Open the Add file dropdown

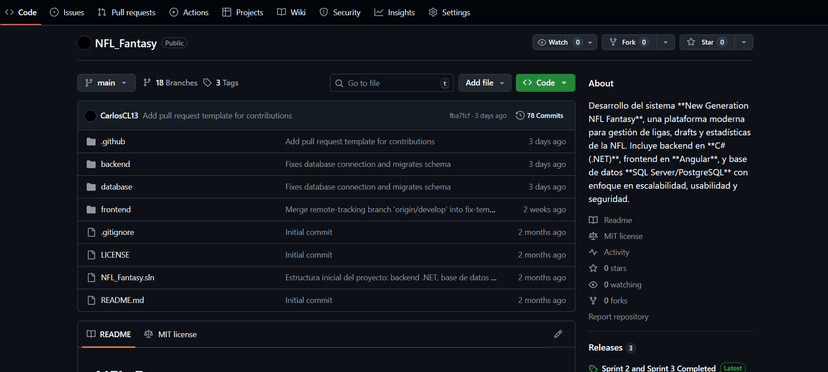tap(485, 83)
